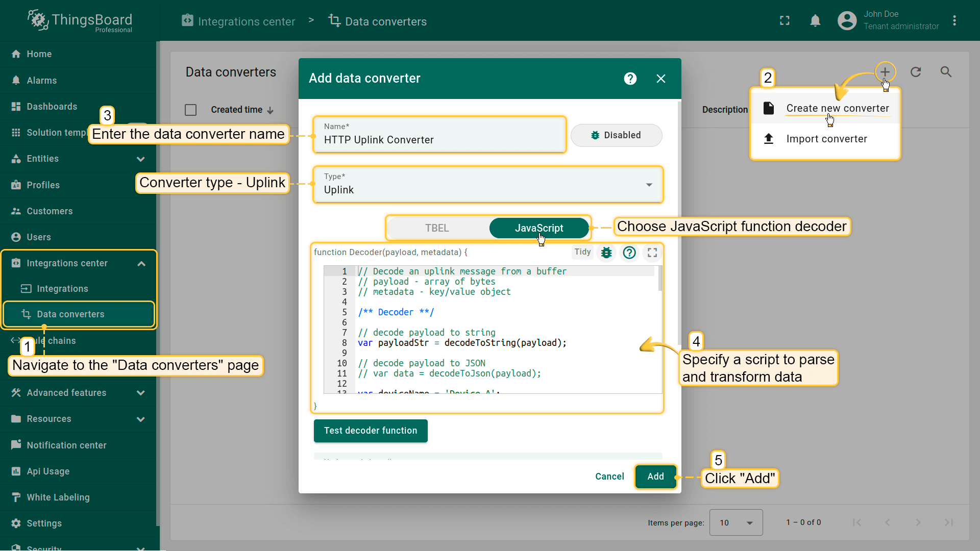
Task: Select the Create new converter menu item
Action: 837,108
